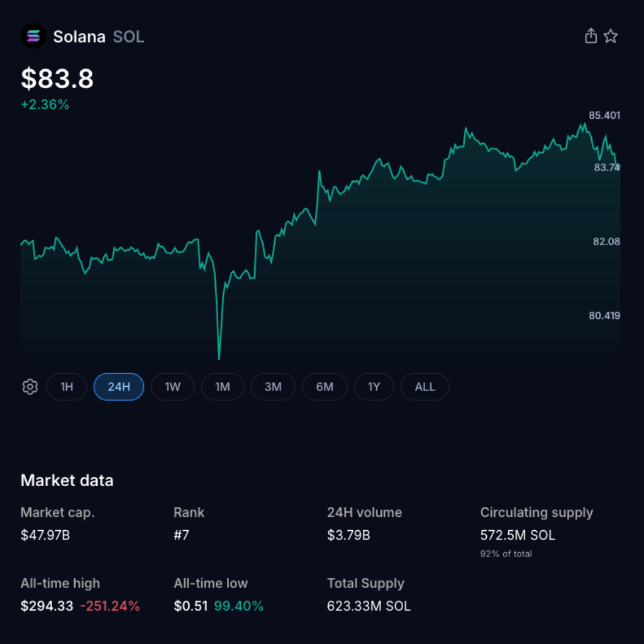This screenshot has height=644, width=644.
Task: Show the 1Y price history
Action: coord(374,387)
